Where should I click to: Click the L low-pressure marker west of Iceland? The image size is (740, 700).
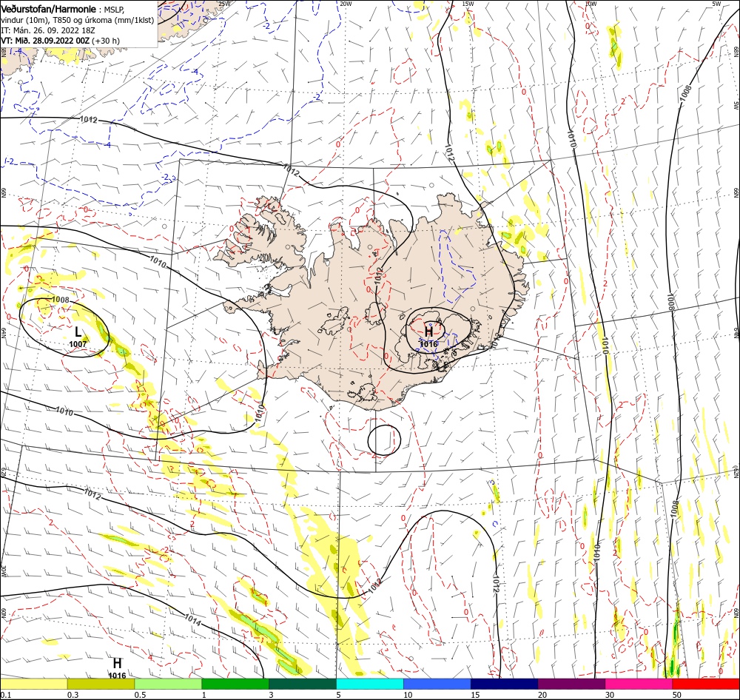78,332
